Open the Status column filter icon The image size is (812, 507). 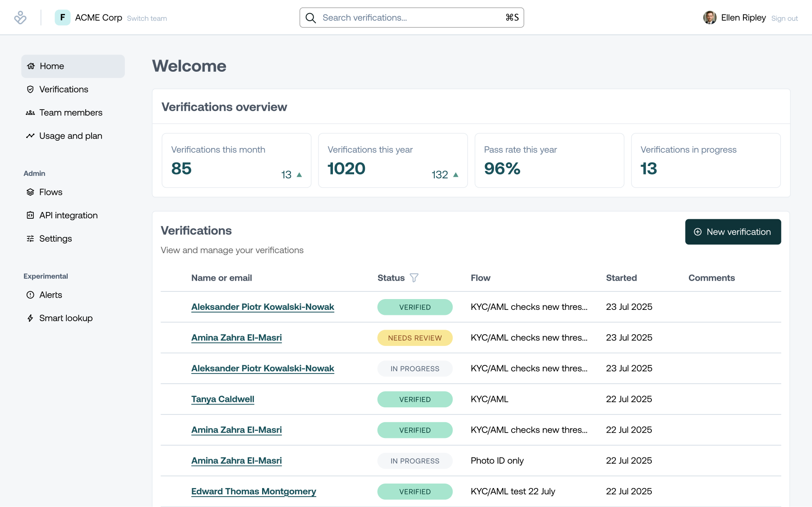414,278
